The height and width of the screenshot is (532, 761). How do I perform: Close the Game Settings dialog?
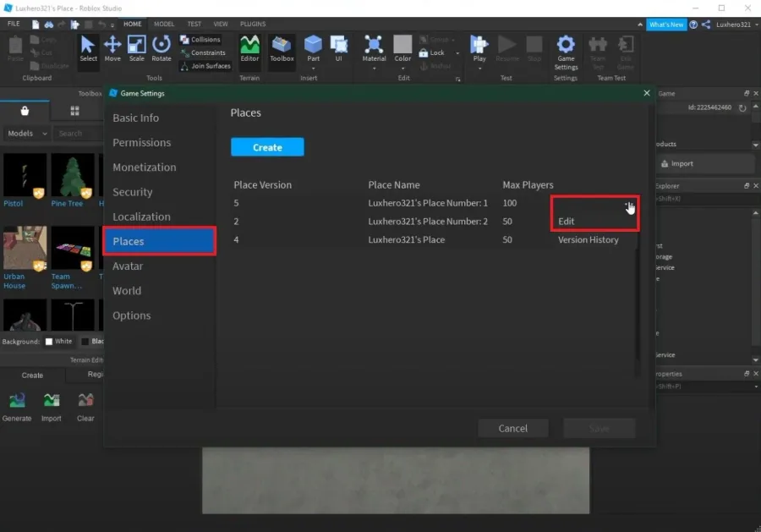click(647, 93)
